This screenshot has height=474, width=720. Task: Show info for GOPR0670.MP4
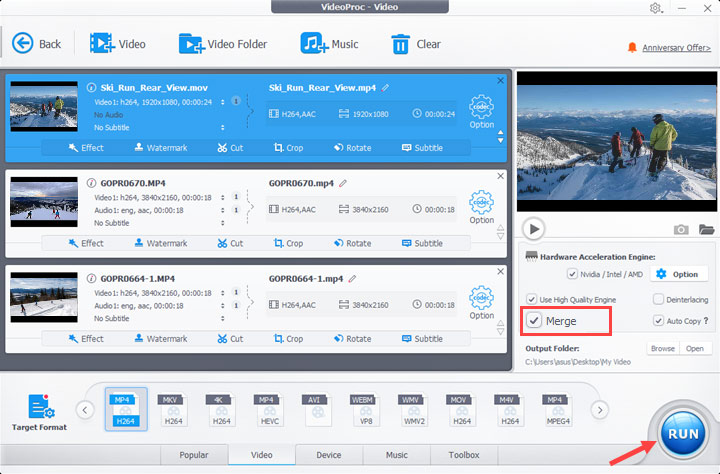coord(91,183)
